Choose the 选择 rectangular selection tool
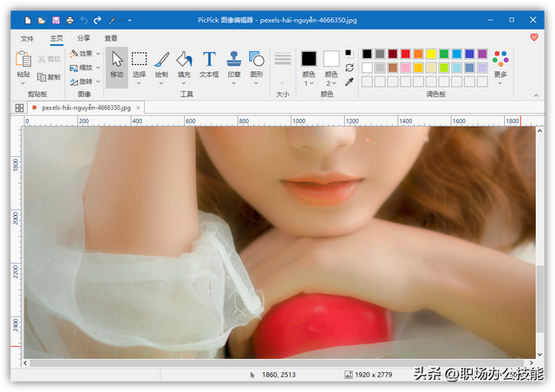 click(139, 65)
